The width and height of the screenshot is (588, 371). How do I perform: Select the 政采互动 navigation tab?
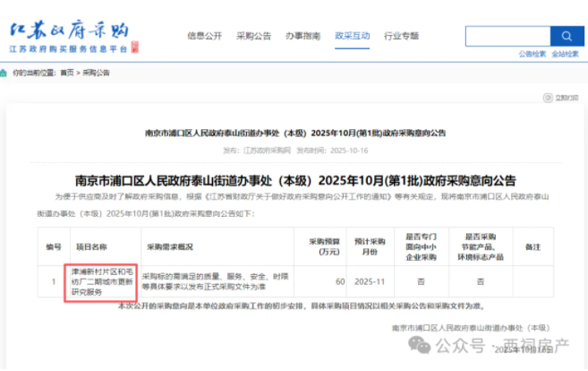[352, 36]
